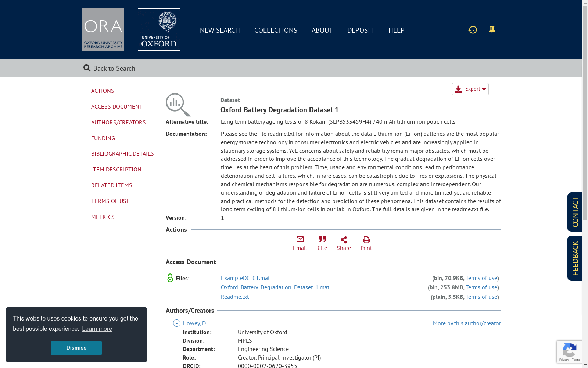588x368 pixels.
Task: Download Oxford_Battery_Degradation_Dataset_1.mat file
Action: coord(275,287)
